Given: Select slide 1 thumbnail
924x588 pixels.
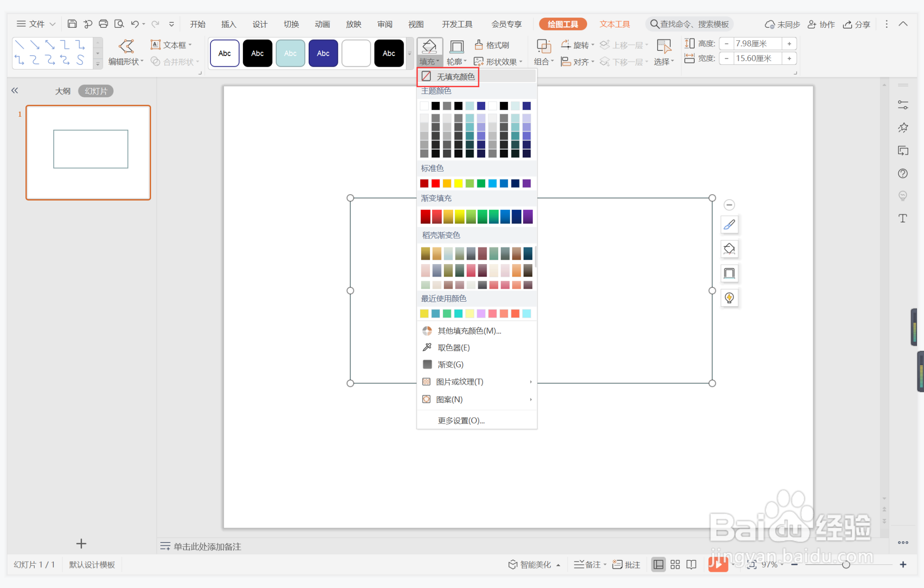Looking at the screenshot, I should (89, 152).
